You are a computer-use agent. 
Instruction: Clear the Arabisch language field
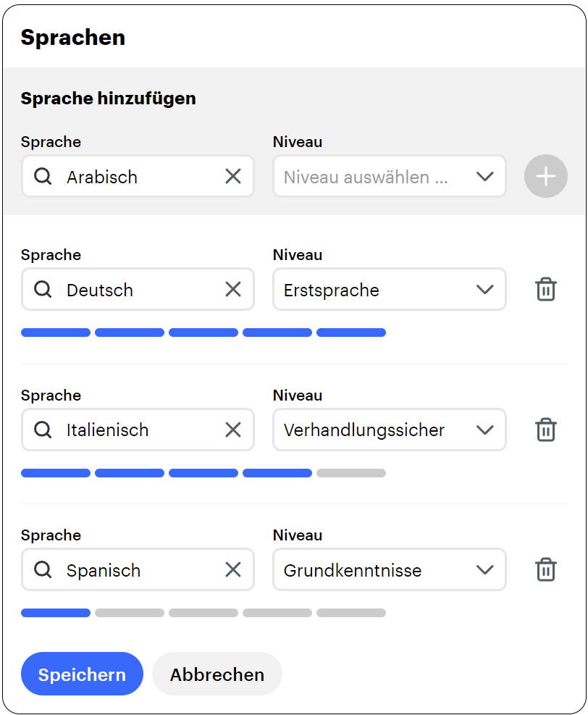point(232,176)
